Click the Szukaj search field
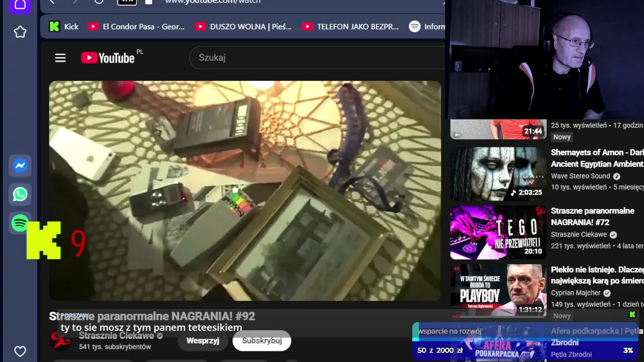Viewport: 644px width, 362px height. click(x=317, y=58)
